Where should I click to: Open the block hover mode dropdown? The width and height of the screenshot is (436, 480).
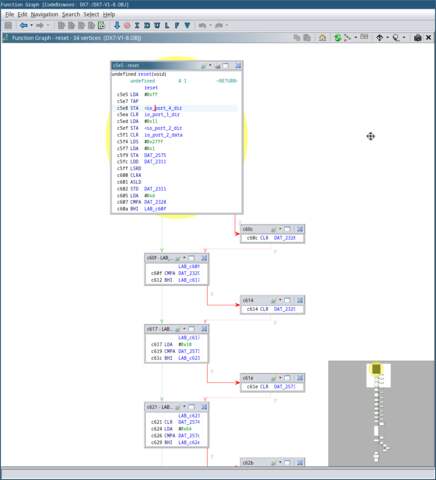(x=388, y=38)
